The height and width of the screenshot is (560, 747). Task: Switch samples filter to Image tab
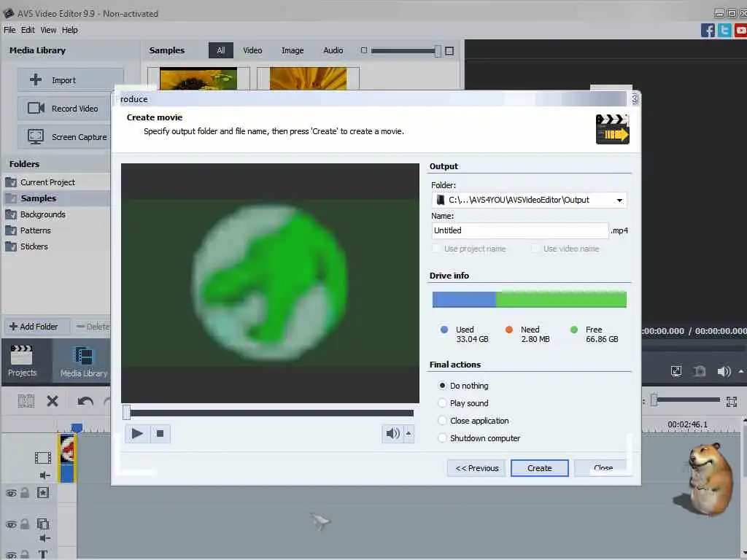pos(293,50)
